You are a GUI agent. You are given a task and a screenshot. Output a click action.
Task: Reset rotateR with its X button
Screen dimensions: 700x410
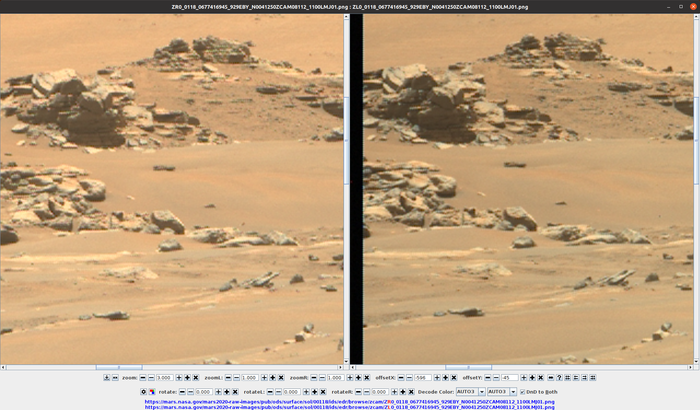[411, 392]
